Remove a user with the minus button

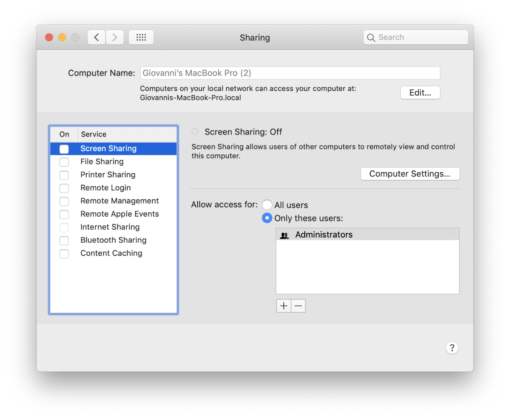(x=298, y=306)
